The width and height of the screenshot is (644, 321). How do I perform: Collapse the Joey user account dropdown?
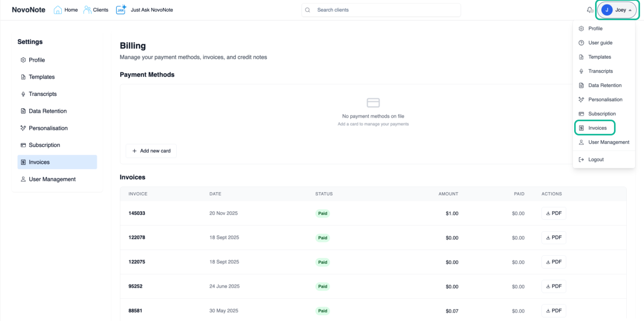(x=618, y=10)
